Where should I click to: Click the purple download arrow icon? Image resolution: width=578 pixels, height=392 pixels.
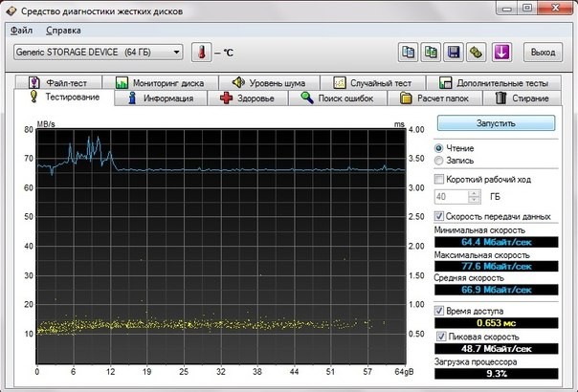[x=502, y=52]
